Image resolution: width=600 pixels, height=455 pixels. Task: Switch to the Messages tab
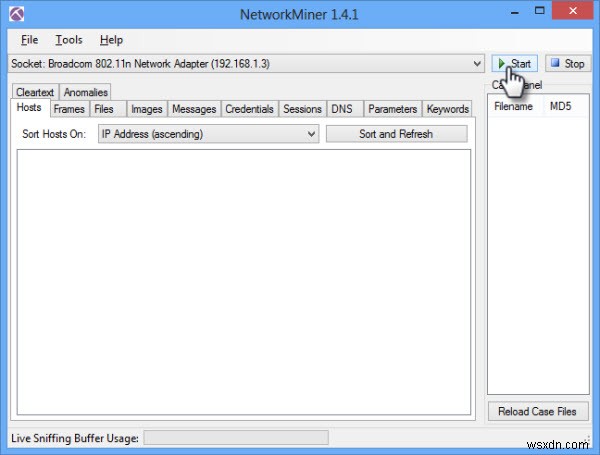(194, 109)
